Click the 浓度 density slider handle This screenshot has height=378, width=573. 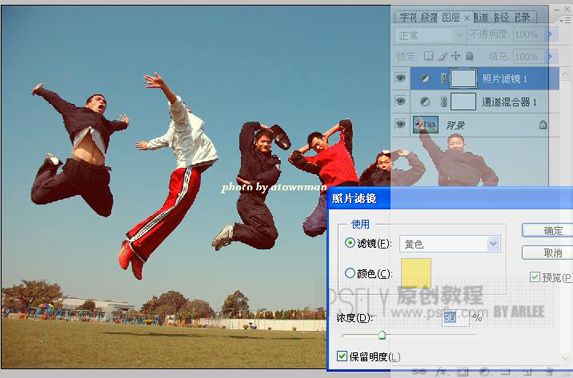382,334
